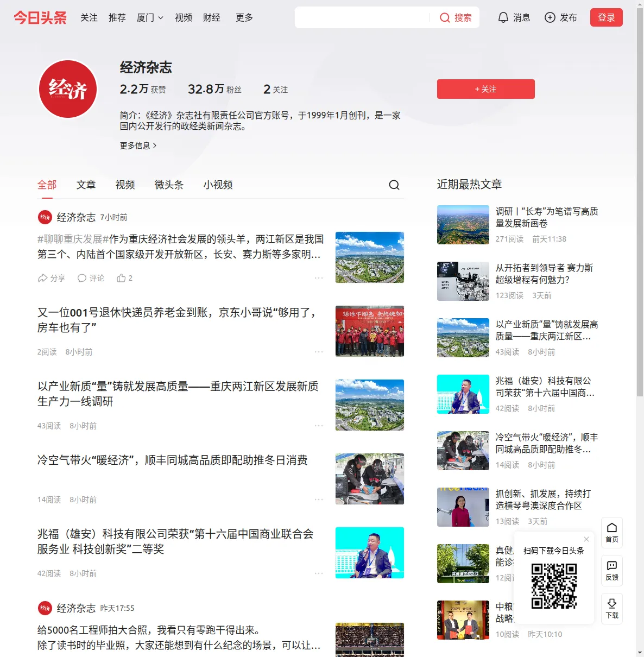Open 视频 in top navigation
Image resolution: width=644 pixels, height=657 pixels.
[x=184, y=18]
